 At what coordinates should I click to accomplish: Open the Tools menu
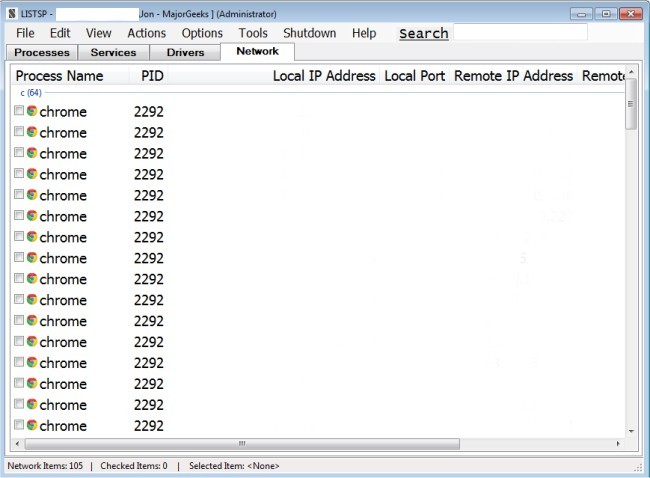[x=253, y=33]
